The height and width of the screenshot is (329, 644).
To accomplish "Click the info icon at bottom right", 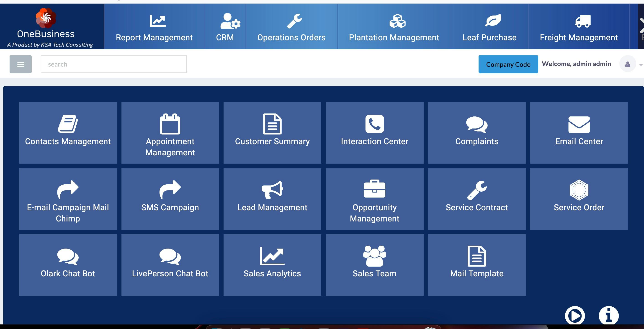I will coord(608,315).
